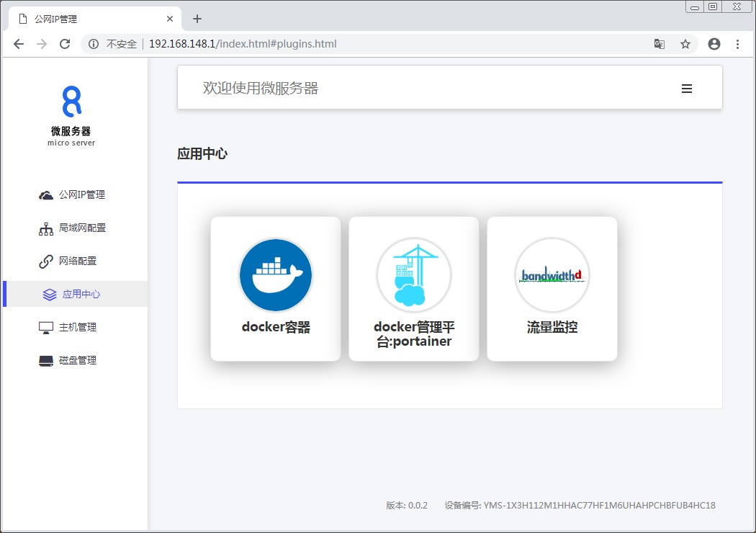
Task: Open 主机管理 sidebar item
Action: (77, 328)
